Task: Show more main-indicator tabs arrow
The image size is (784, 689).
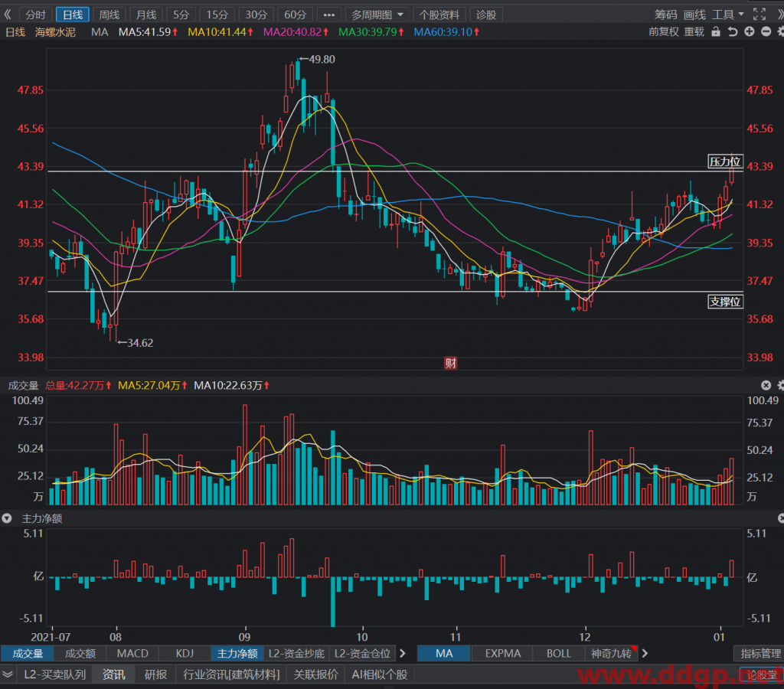Action: pos(645,653)
